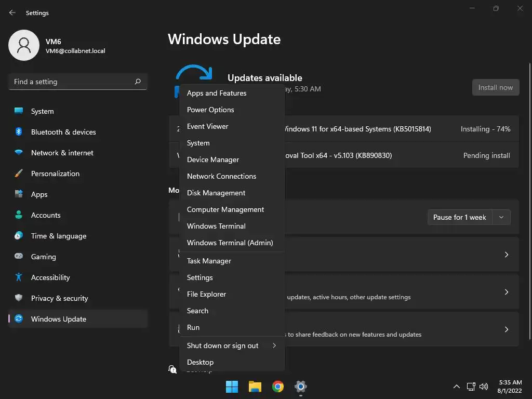Click the Accounts person icon
Viewport: 532px width, 399px height.
(x=19, y=215)
